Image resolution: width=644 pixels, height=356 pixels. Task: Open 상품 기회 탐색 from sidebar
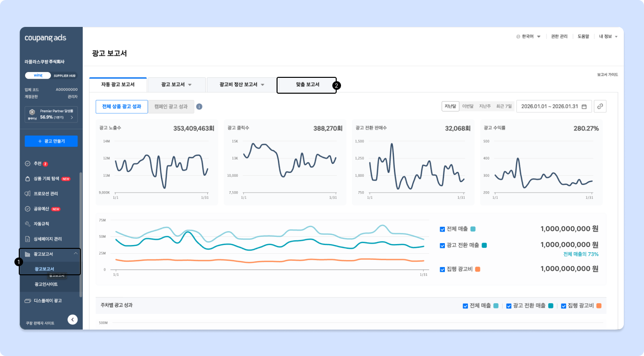click(x=46, y=179)
